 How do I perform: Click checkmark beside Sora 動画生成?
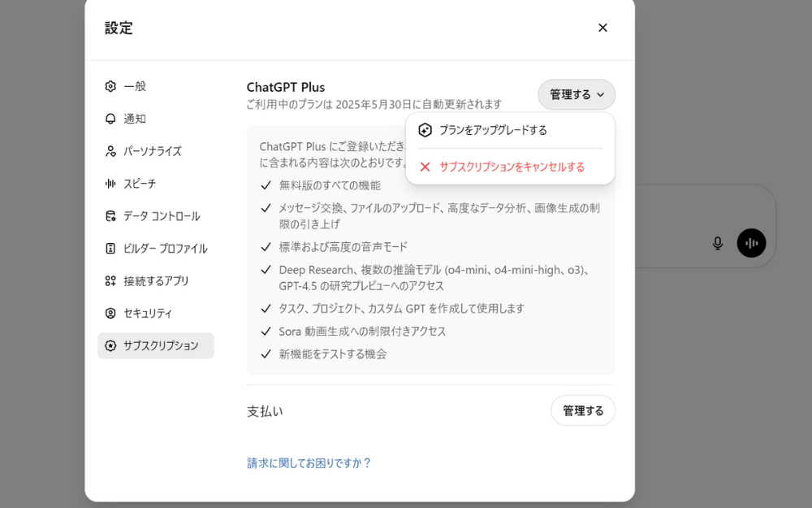pos(266,332)
